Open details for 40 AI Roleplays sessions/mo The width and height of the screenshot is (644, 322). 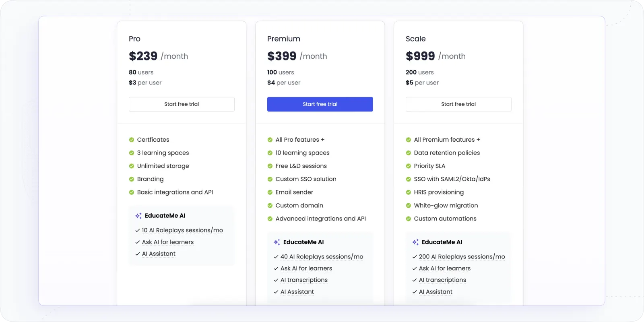coord(322,256)
